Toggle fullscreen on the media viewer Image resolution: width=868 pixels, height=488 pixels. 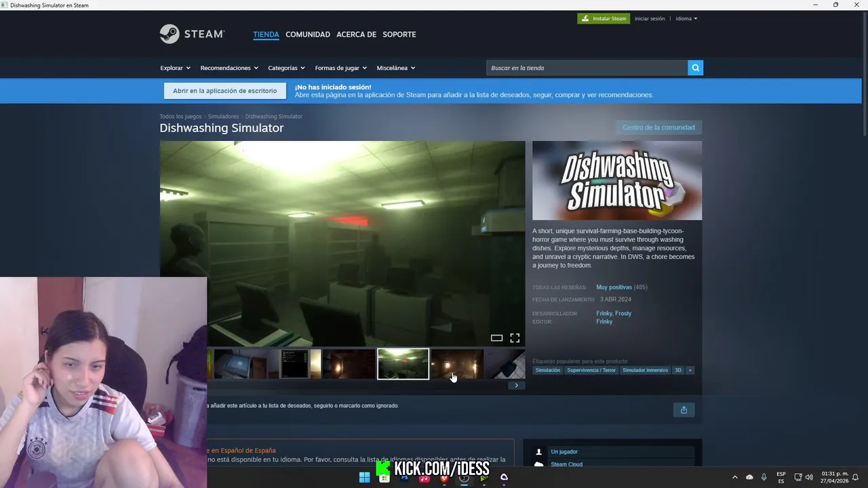pos(515,338)
